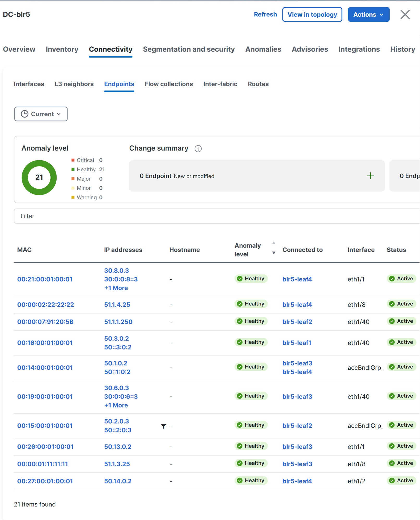420x520 pixels.
Task: Click the green plus icon in endpoint card
Action: 370,176
